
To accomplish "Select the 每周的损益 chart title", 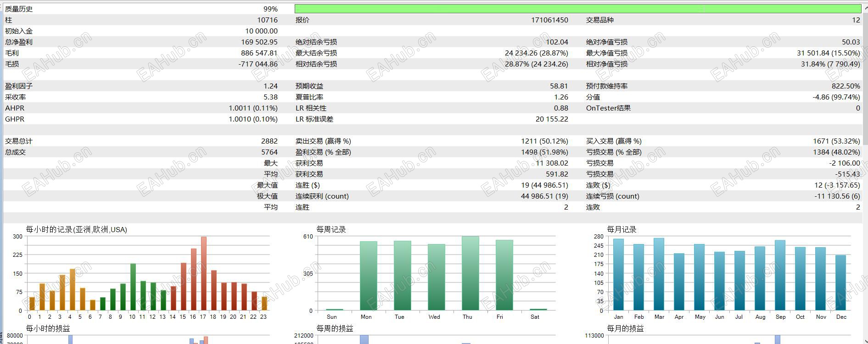I will 335,329.
